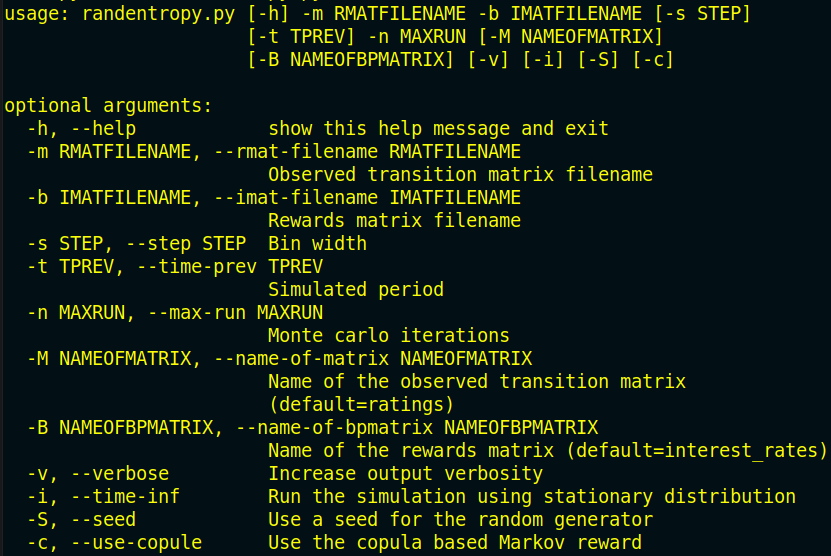
Task: Click the '-c, --use-copule' option
Action: (x=114, y=543)
